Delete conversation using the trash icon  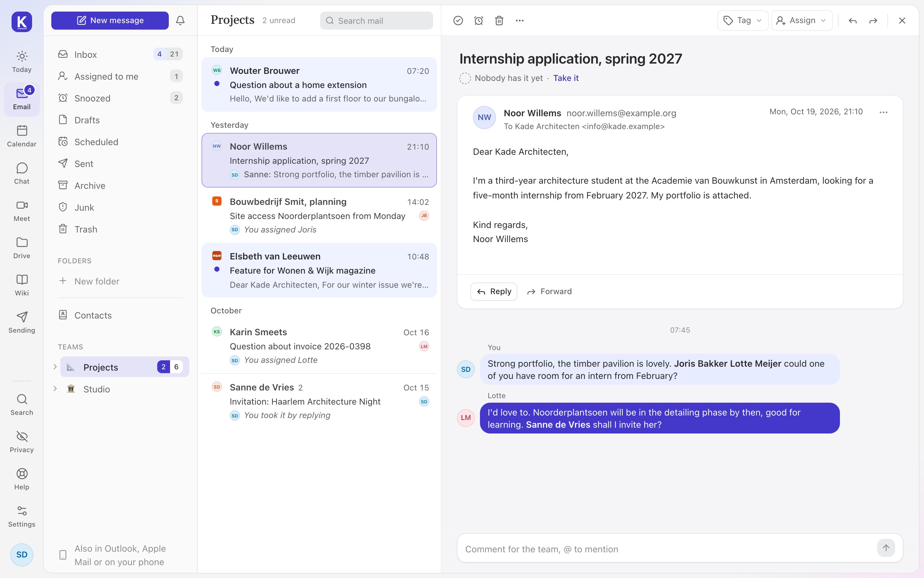tap(499, 20)
